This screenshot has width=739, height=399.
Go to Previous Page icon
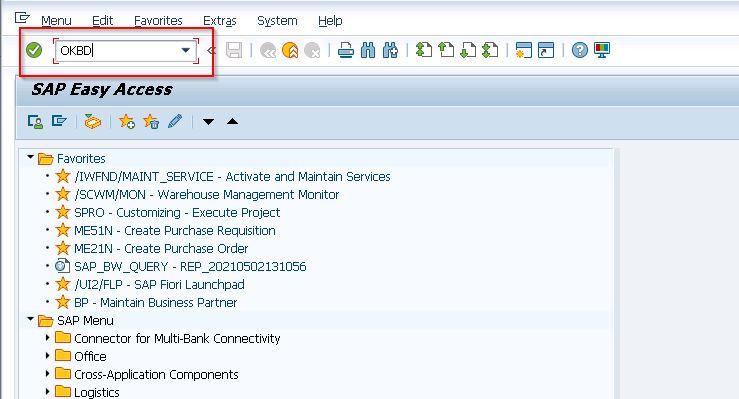446,50
